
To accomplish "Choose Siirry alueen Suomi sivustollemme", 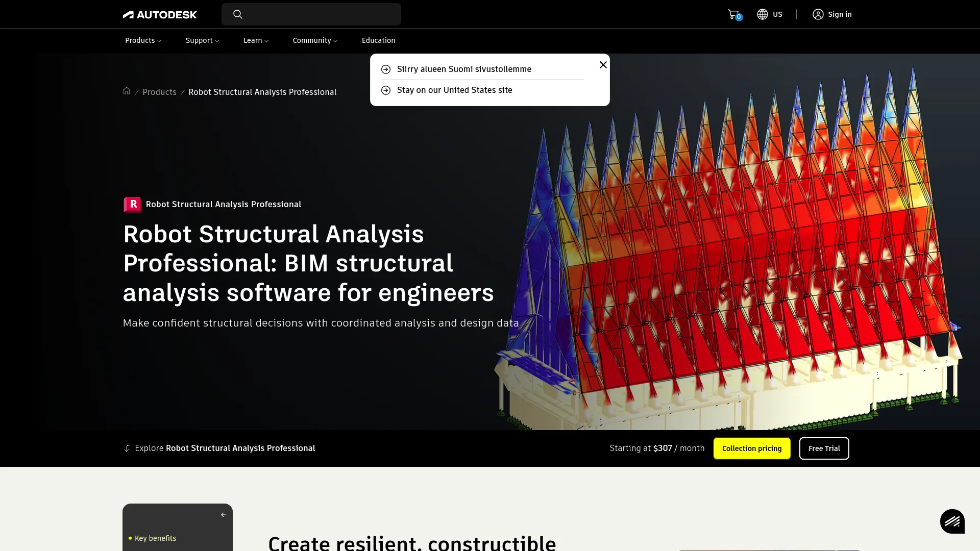I will pyautogui.click(x=464, y=69).
